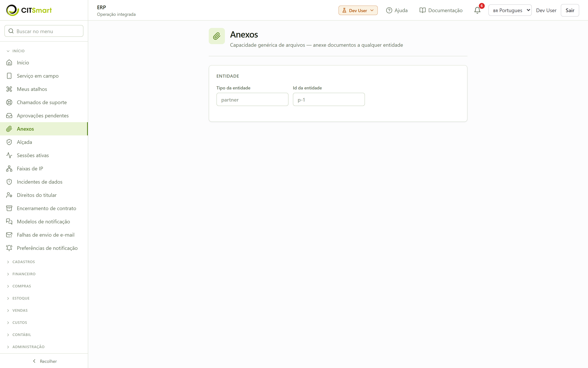Open the Ajuda help link
This screenshot has height=368, width=588.
coord(397,10)
